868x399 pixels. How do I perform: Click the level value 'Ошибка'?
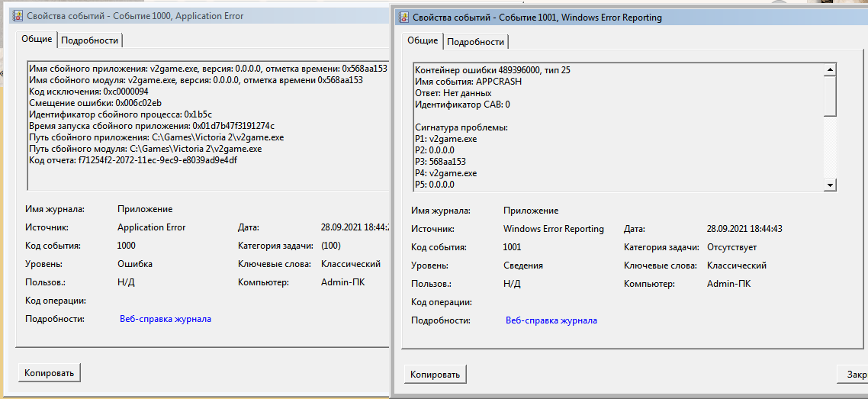tap(135, 264)
